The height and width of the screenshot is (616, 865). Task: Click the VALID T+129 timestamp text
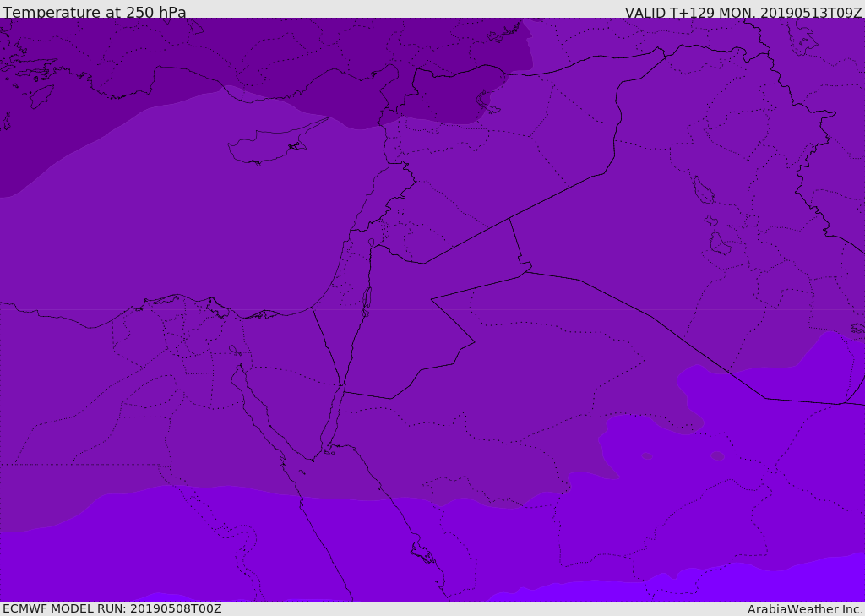(743, 13)
